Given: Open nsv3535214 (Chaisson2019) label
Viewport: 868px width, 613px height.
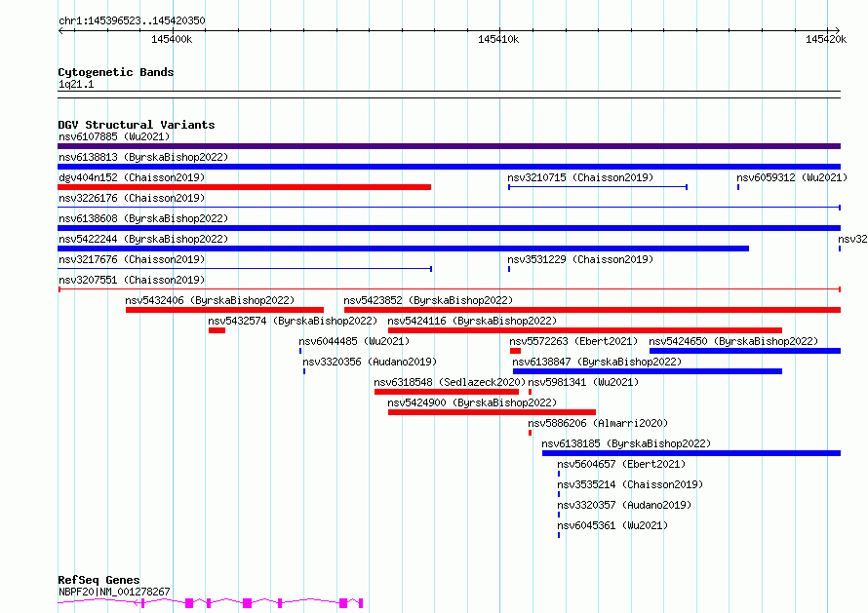Looking at the screenshot, I should click(630, 484).
